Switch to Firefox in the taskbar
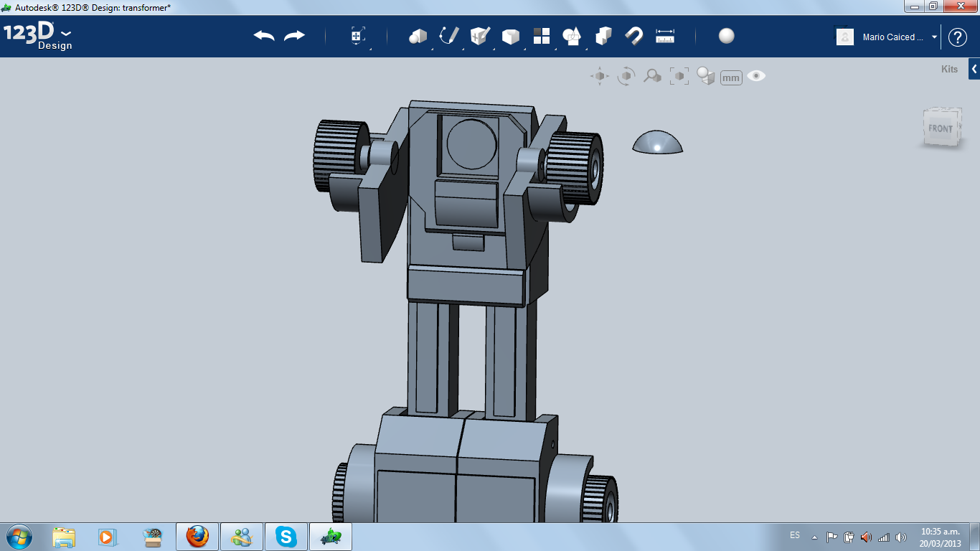Viewport: 980px width, 551px height. (197, 537)
